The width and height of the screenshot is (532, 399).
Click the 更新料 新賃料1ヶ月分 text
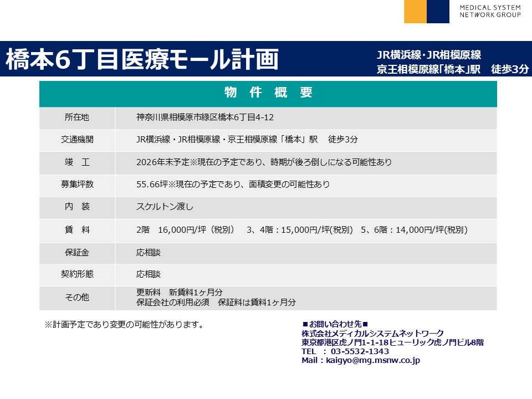[180, 293]
